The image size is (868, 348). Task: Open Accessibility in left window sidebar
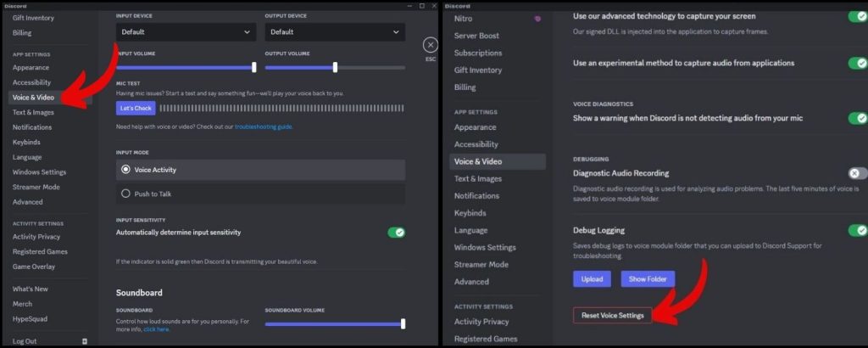click(31, 82)
